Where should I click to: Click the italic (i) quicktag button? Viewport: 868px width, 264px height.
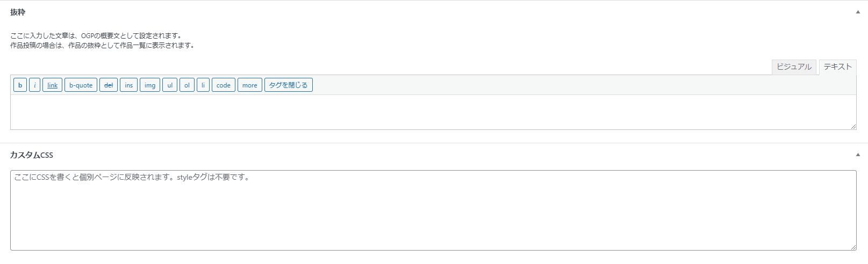pos(35,85)
